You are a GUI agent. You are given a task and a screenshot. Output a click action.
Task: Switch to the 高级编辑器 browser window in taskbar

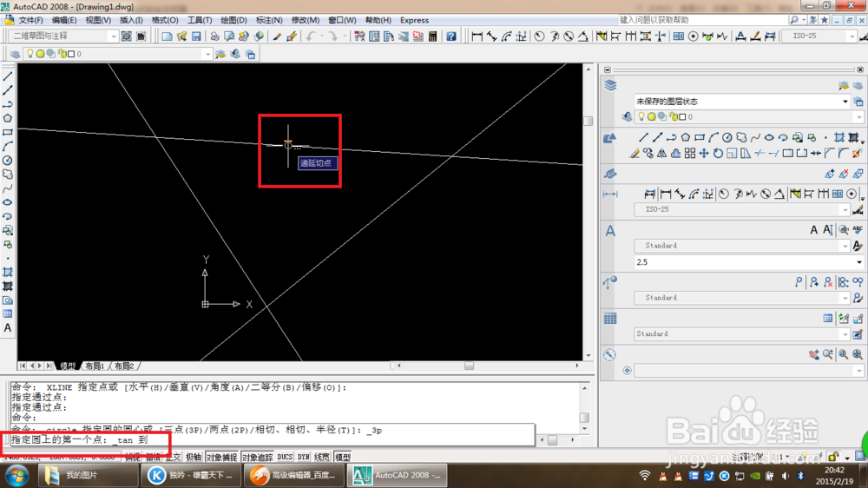tap(293, 475)
